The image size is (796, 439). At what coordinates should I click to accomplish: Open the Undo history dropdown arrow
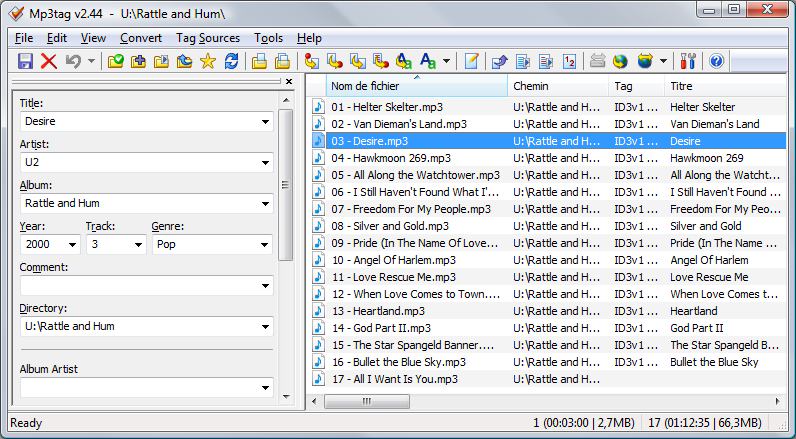[91, 61]
